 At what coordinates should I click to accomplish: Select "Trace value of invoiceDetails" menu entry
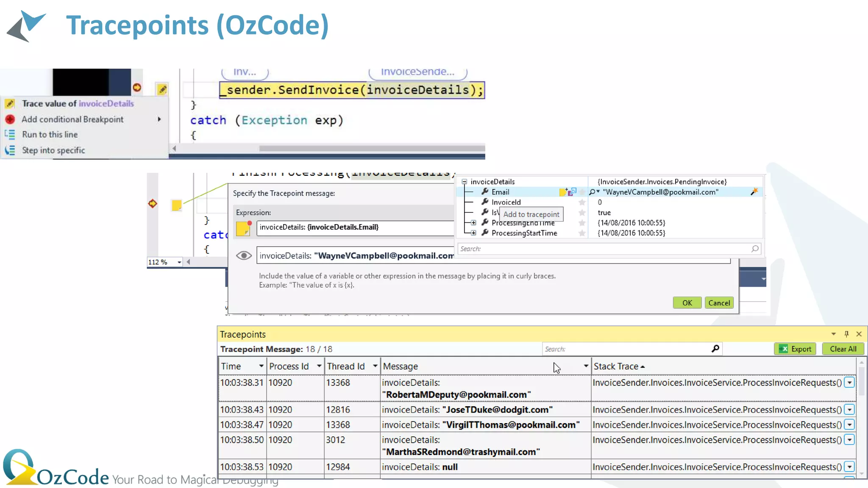78,103
